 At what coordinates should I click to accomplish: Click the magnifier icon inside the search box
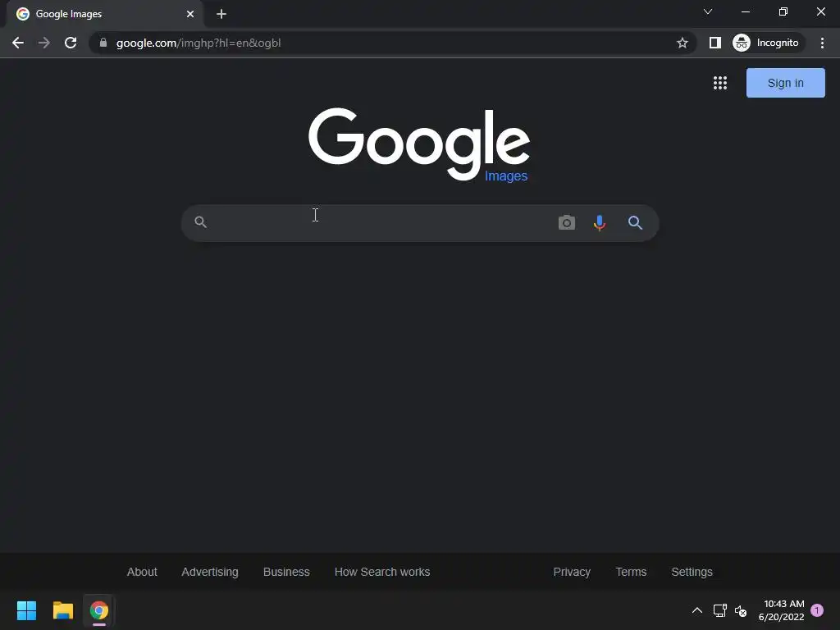click(x=200, y=221)
